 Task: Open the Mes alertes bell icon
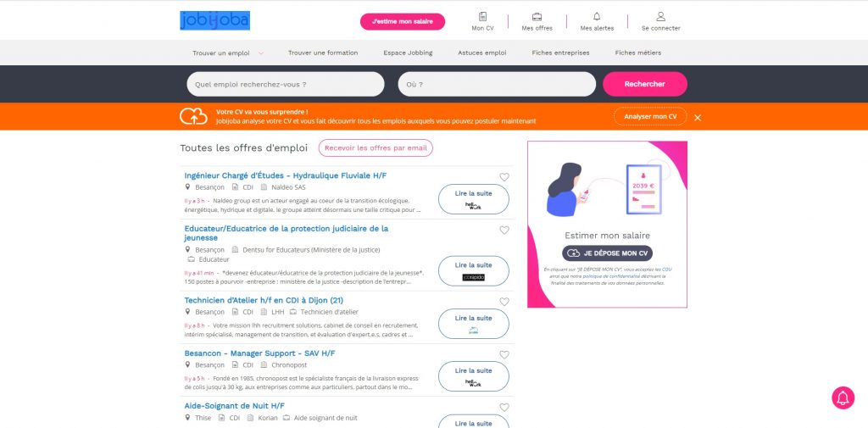[x=597, y=17]
